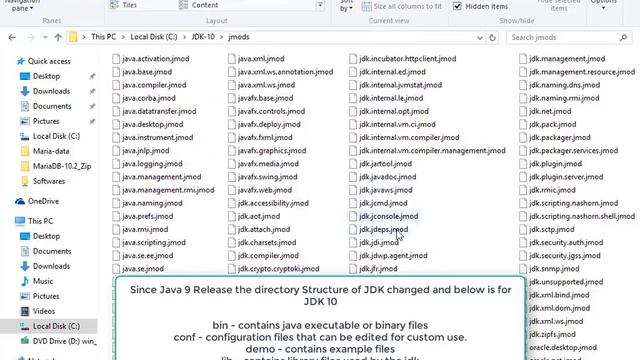This screenshot has height=360, width=640.
Task: Click JDK-10 in the address path
Action: pyautogui.click(x=203, y=37)
